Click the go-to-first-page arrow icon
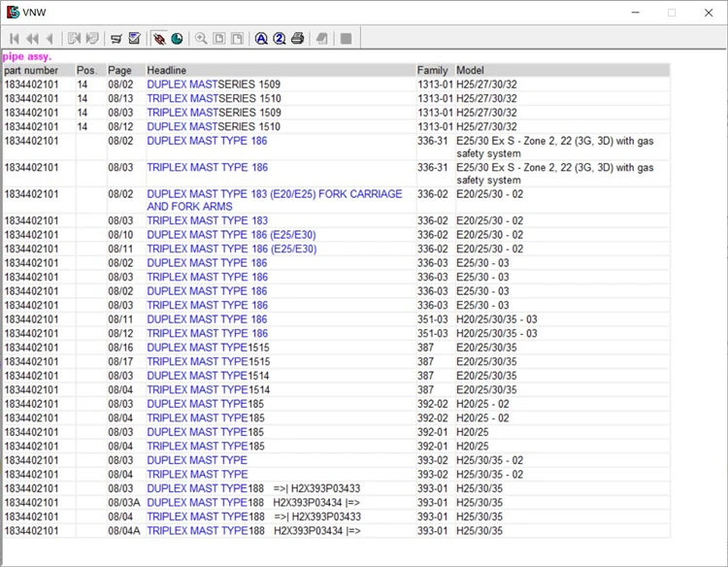The height and width of the screenshot is (567, 728). (x=15, y=39)
